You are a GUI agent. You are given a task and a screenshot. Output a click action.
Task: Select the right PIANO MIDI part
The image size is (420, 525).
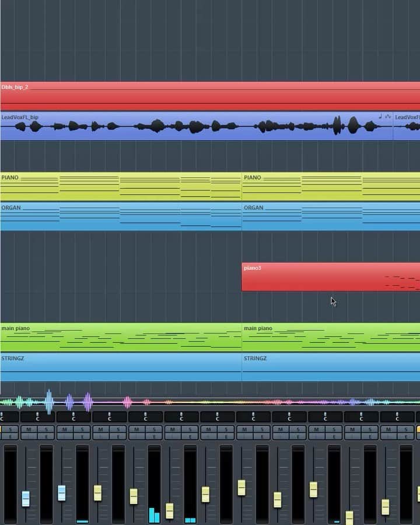coord(331,187)
